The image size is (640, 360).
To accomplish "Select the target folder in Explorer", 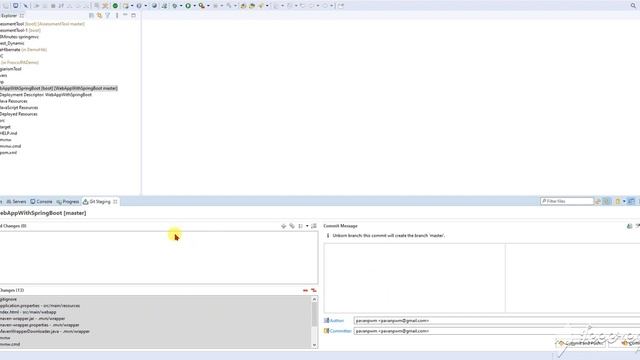I will pyautogui.click(x=5, y=127).
